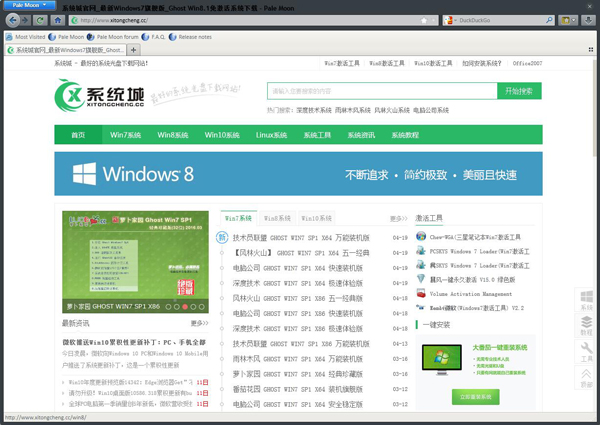Open the Office2007 top link
The image size is (600, 425).
pos(527,63)
